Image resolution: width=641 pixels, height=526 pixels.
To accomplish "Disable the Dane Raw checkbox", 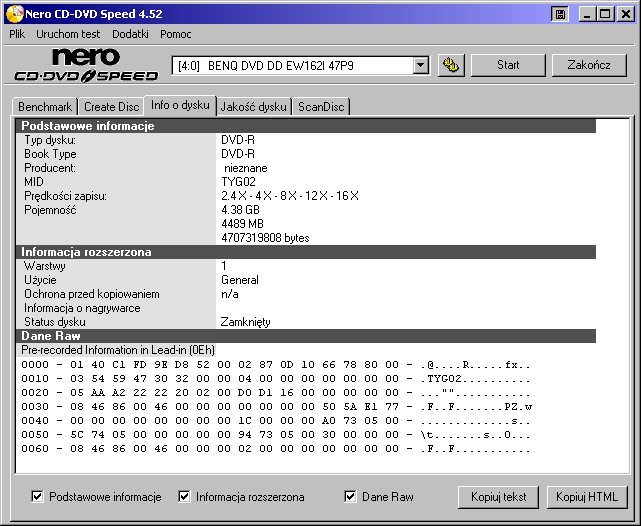I will coord(350,497).
